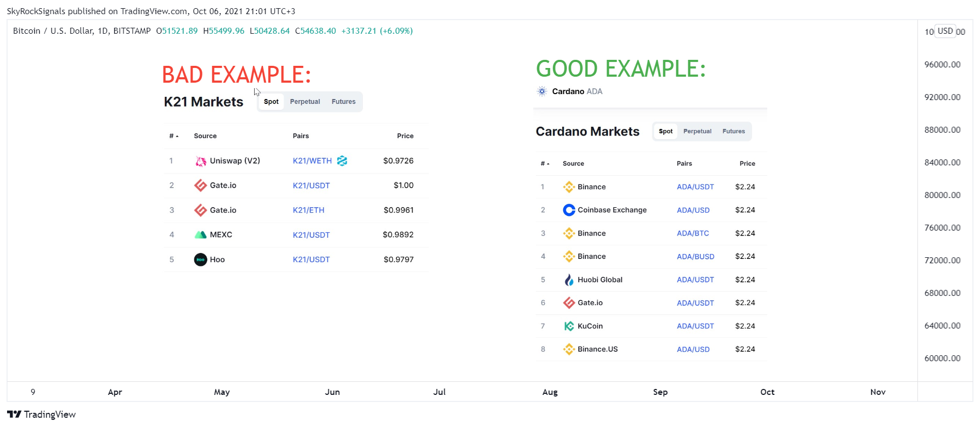Screen dimensions: 980x427
Task: Click the MEXC source name
Action: (221, 235)
